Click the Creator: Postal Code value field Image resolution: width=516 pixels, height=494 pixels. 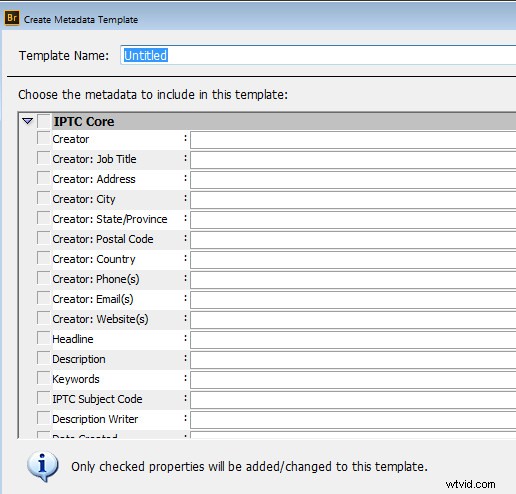coord(353,240)
